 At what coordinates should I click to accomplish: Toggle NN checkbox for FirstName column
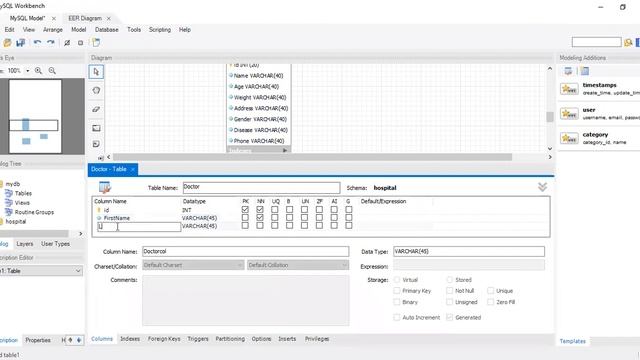[x=260, y=218]
